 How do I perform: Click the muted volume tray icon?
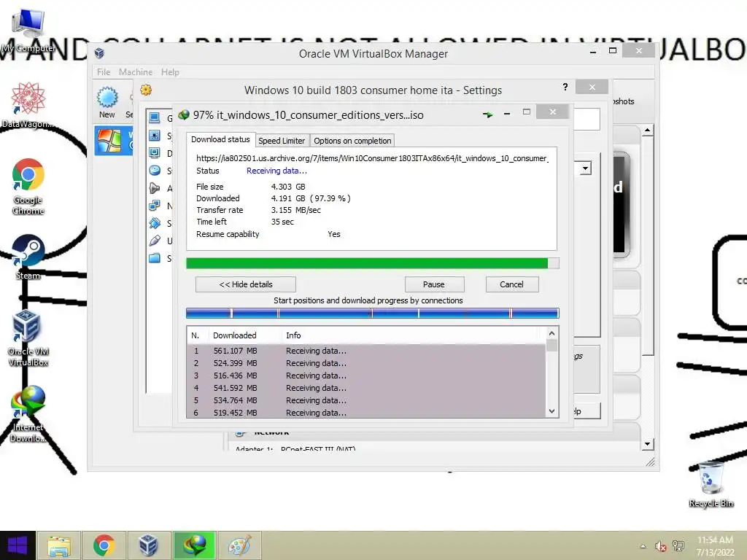click(660, 546)
